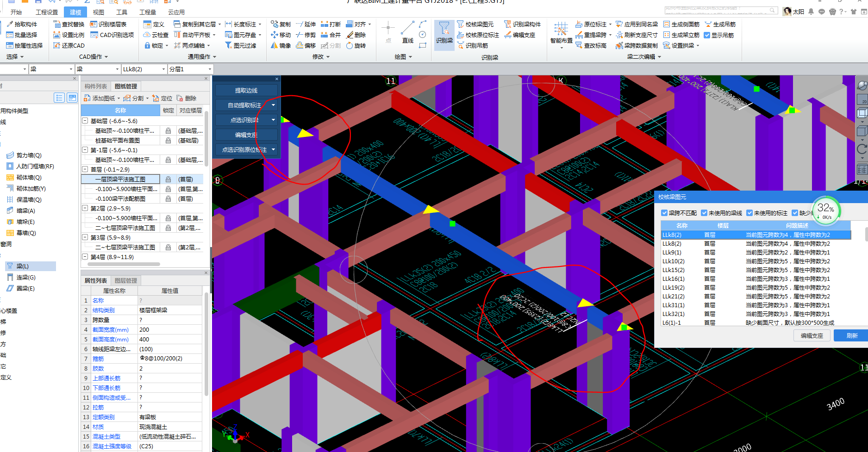This screenshot has height=452, width=868.
Task: Select the 图元过滤 element filter icon
Action: (x=229, y=45)
